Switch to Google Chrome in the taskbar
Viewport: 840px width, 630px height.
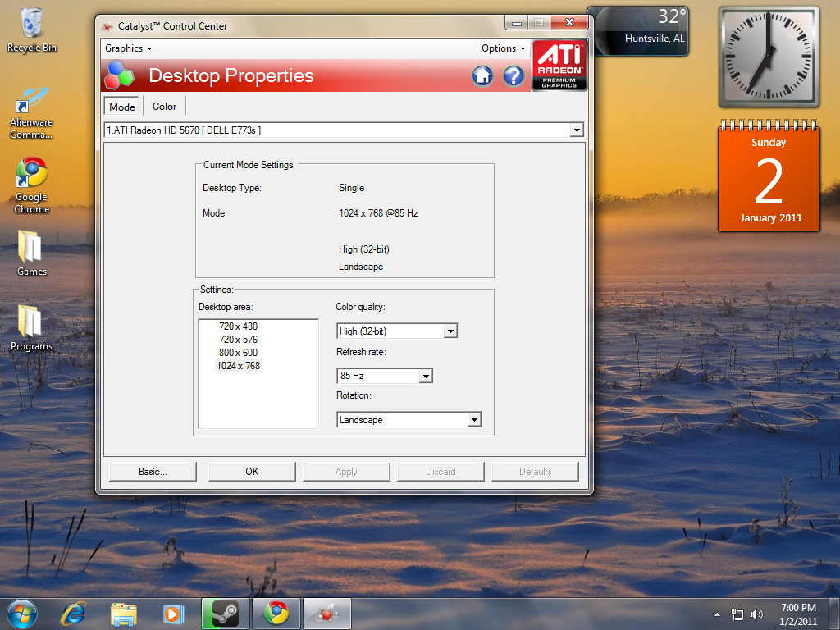(276, 614)
